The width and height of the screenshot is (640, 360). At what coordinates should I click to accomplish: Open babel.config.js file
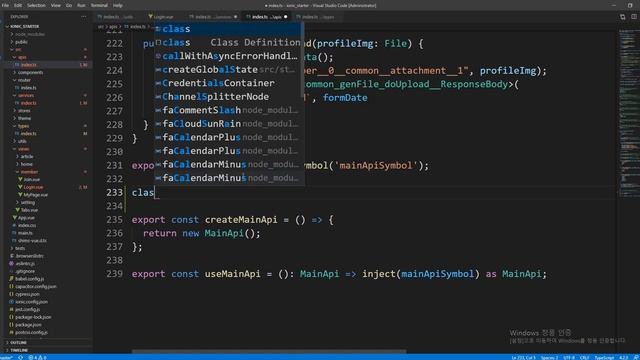pyautogui.click(x=29, y=279)
